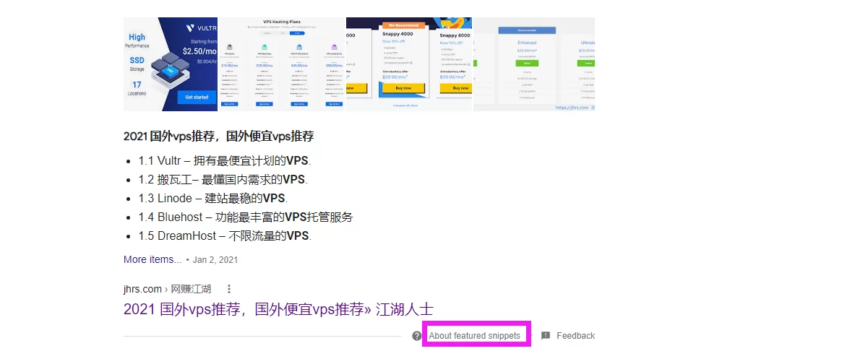Open the Snappy 4000 plans thumbnail

click(x=409, y=64)
